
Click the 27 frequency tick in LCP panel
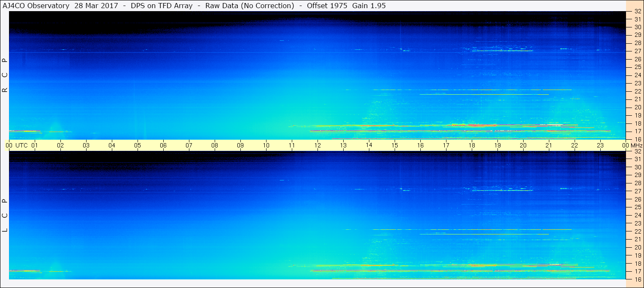638,191
